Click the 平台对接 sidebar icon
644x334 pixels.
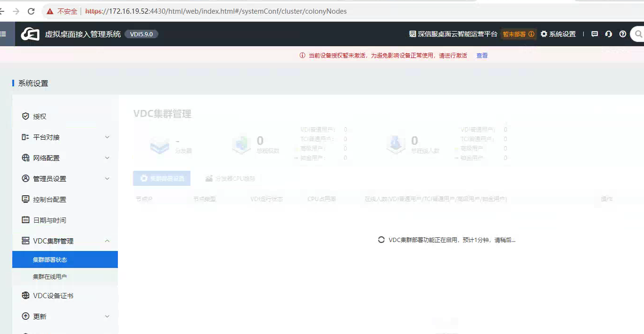pos(25,137)
